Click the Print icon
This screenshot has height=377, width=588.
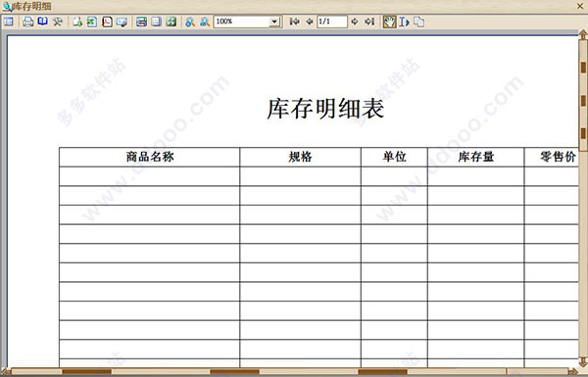[27, 22]
